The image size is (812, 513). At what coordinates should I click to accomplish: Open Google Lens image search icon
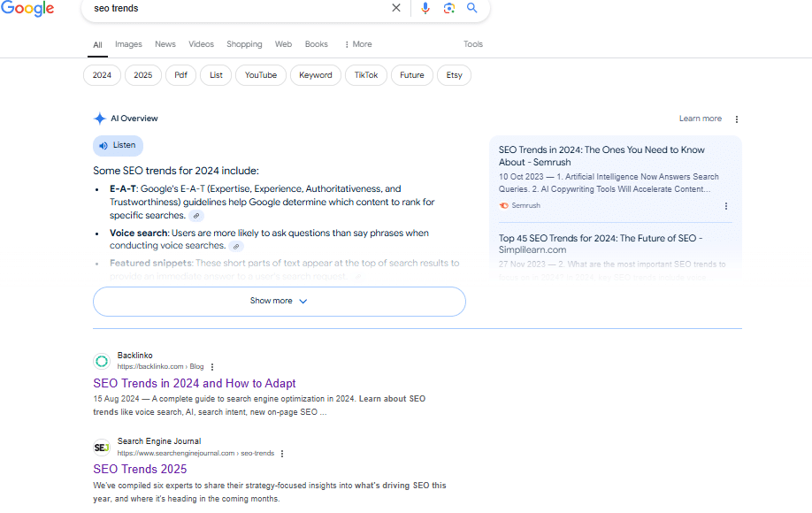tap(449, 8)
